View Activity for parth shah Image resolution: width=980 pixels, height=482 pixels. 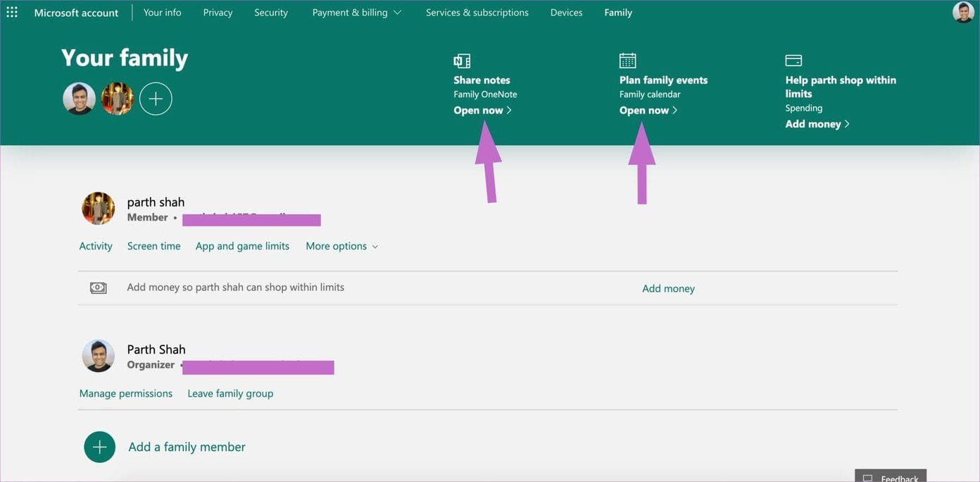96,246
